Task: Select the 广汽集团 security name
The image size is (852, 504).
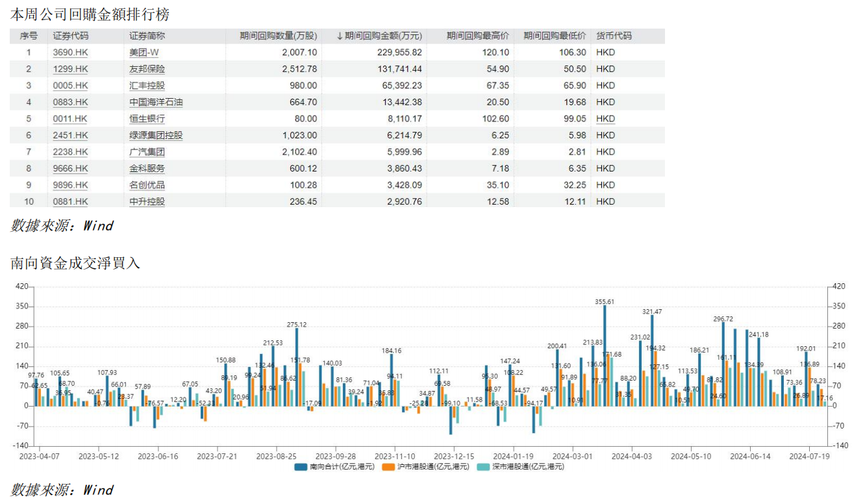Action: (x=147, y=152)
